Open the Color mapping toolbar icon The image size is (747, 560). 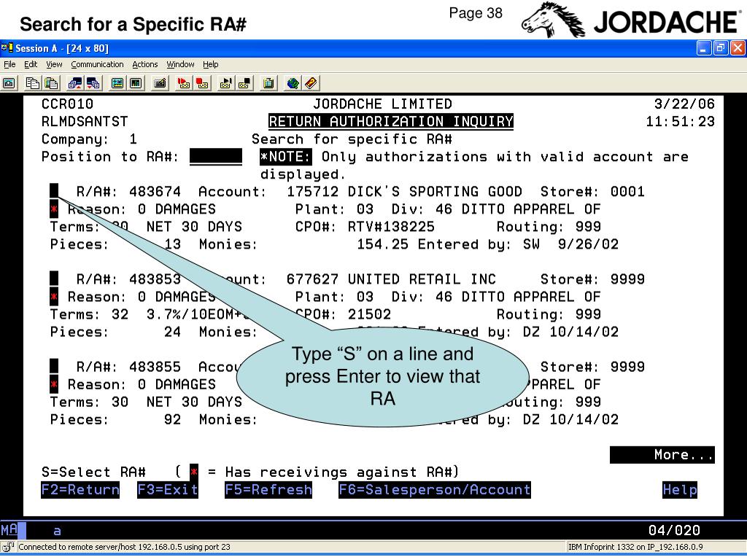click(136, 83)
